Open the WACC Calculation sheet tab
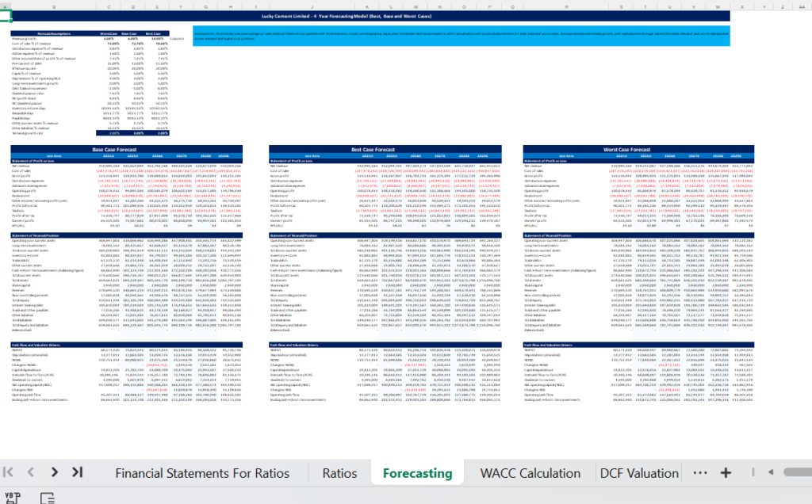This screenshot has height=504, width=812. (530, 473)
